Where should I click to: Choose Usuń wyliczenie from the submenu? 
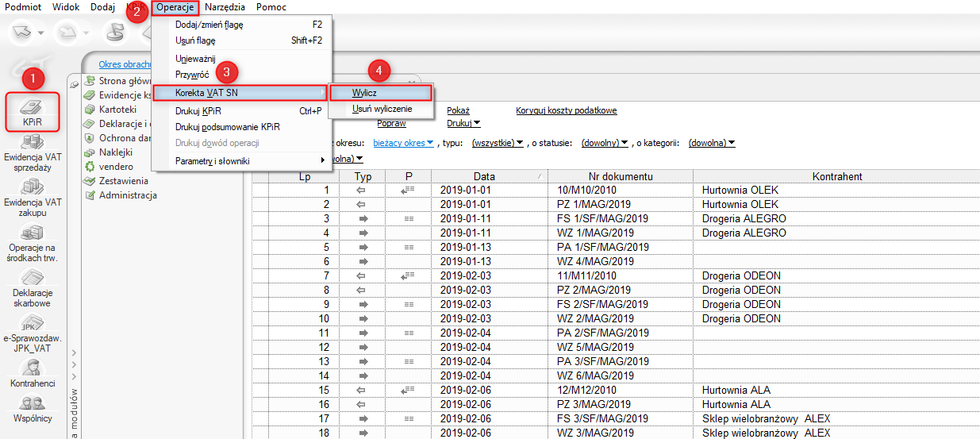pos(382,108)
